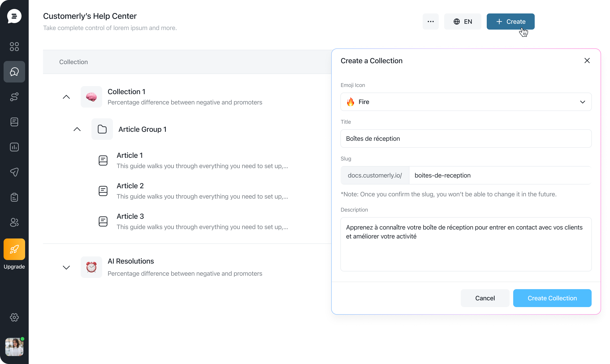Open the three-dots more options menu
Viewport: 610px width, 364px height.
430,22
